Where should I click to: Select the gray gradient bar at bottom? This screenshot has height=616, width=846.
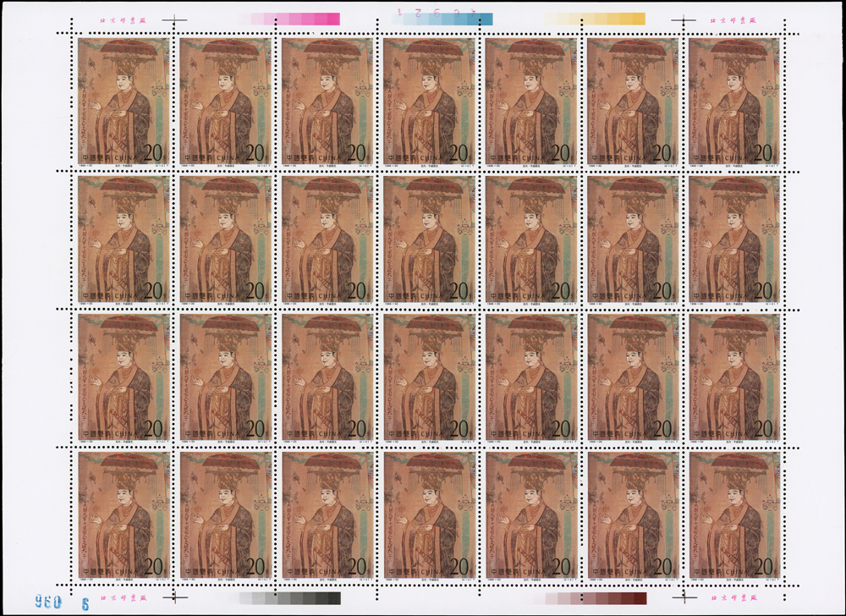point(289,598)
